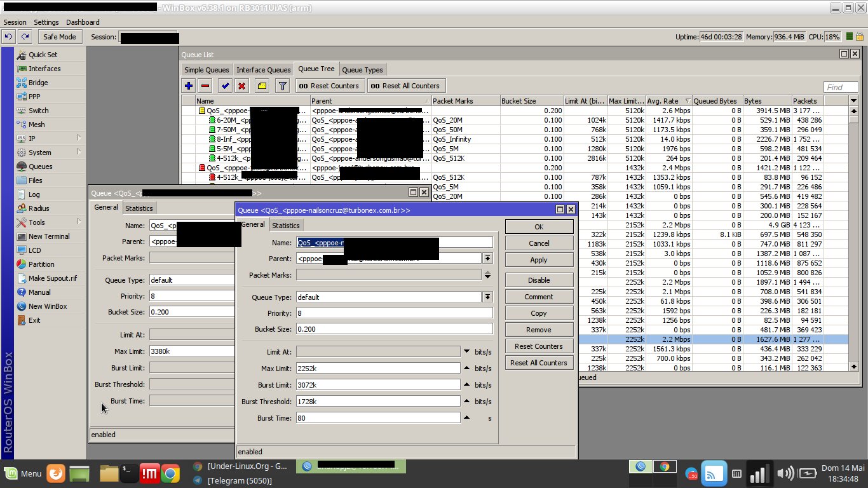Open Bridge from the sidebar
The width and height of the screenshot is (868, 488).
coord(37,83)
